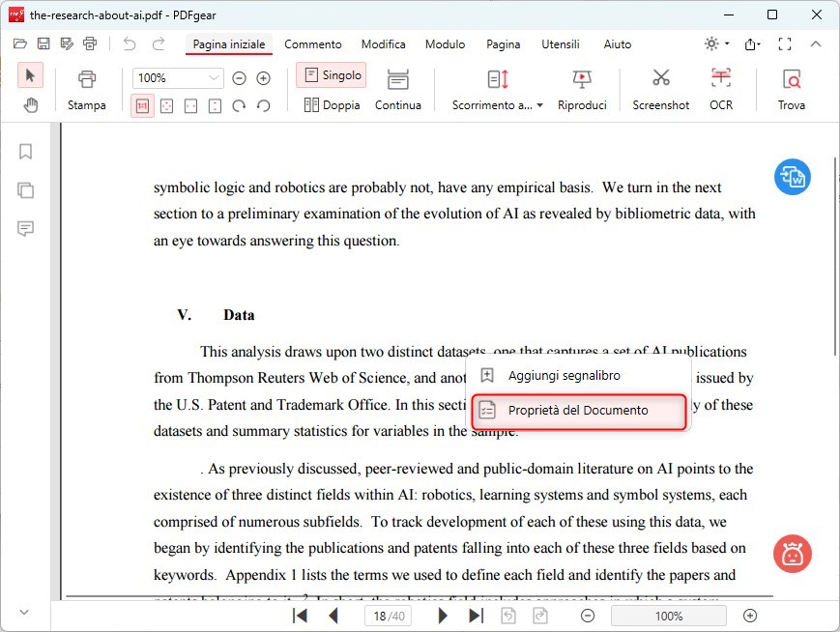Open the comments sidebar panel

[x=25, y=229]
